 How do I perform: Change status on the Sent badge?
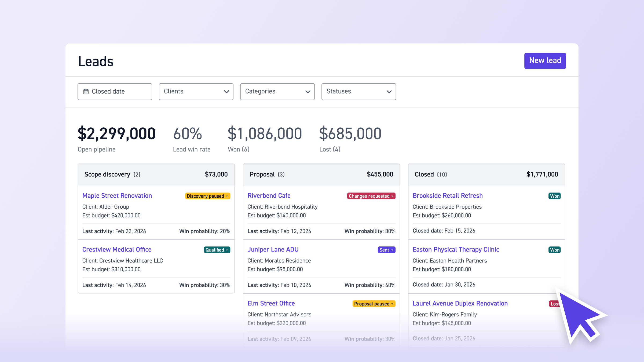tap(386, 250)
